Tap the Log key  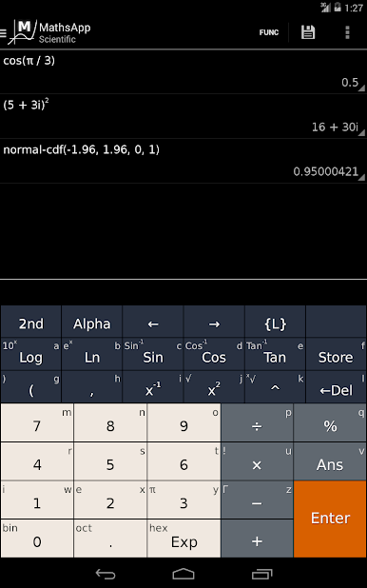tap(31, 354)
